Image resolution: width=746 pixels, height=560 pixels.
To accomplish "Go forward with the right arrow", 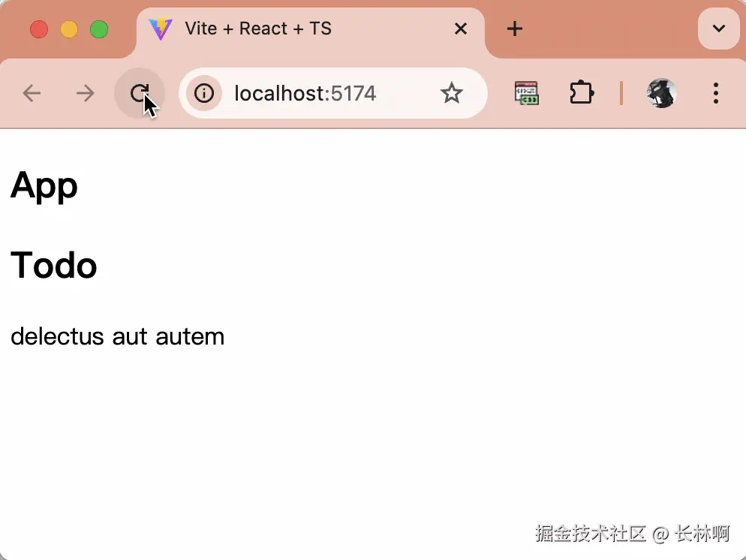I will 86,93.
